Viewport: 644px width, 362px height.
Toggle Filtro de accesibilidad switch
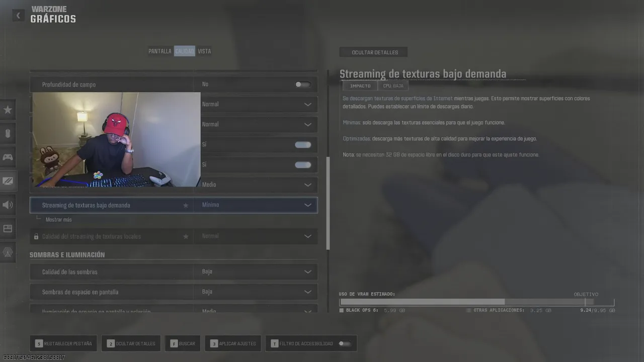coord(345,343)
